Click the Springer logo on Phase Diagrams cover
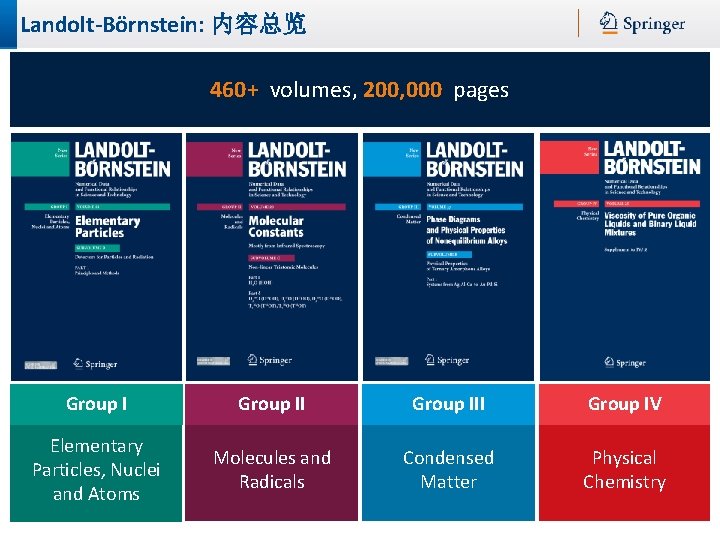Image resolution: width=720 pixels, height=540 pixels. point(447,360)
